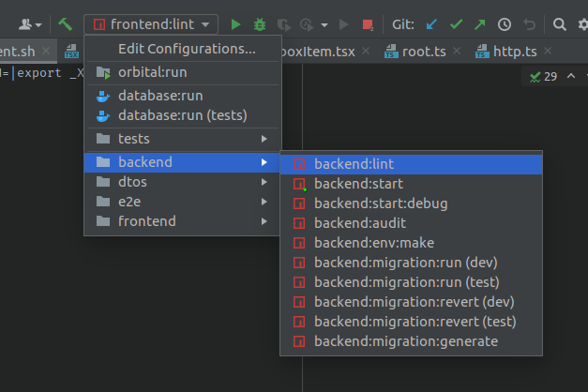Collapse the frontend:lint run configuration dropdown
The width and height of the screenshot is (588, 392).
151,23
